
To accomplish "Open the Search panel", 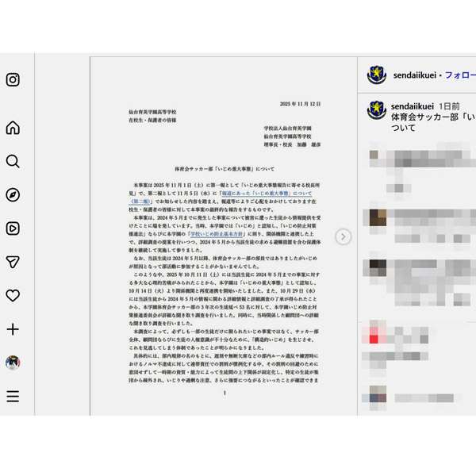I will (13, 162).
